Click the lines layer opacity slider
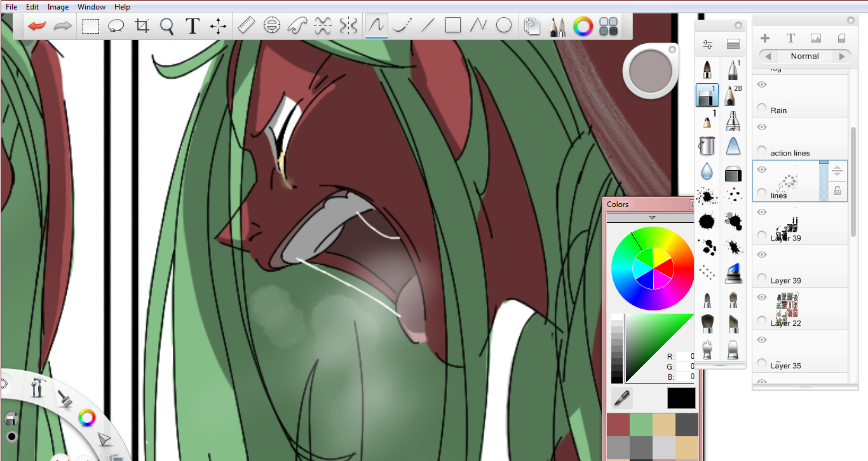This screenshot has width=868, height=461. coord(824,181)
